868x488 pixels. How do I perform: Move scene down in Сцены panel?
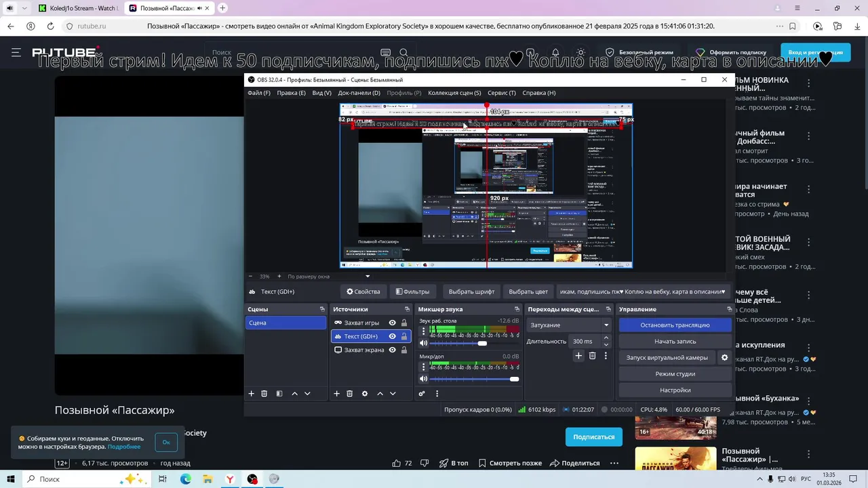click(307, 394)
